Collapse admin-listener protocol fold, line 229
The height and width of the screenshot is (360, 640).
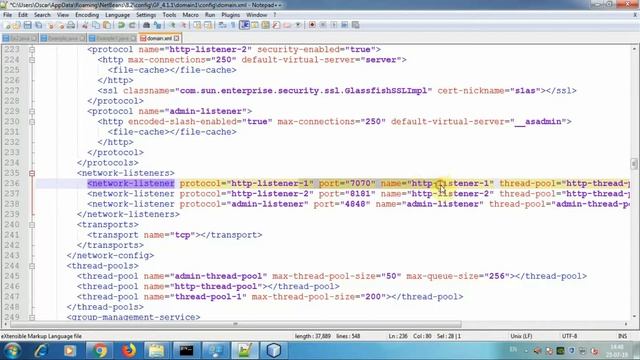(x=32, y=111)
